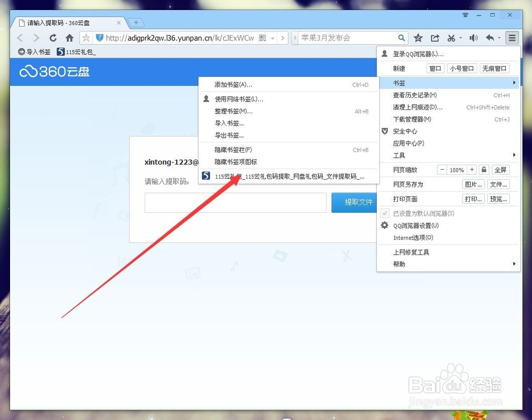Go to the browser homepage
This screenshot has width=532, height=420.
click(x=70, y=38)
